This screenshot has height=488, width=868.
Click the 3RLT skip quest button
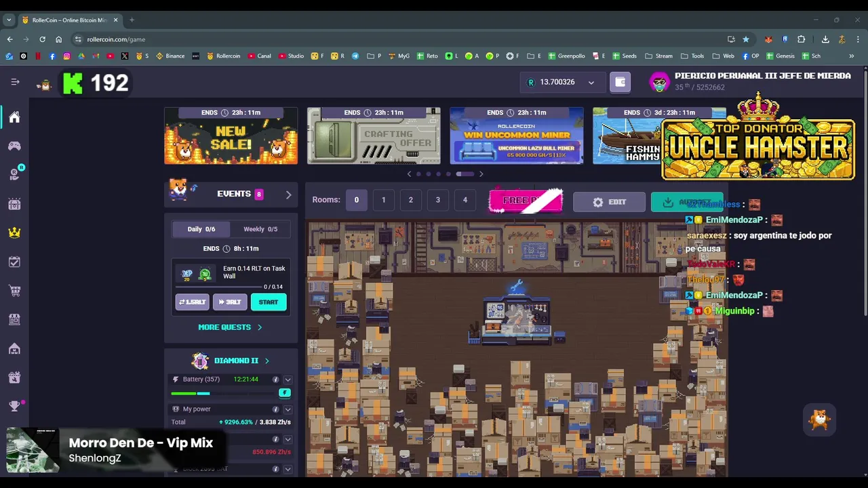230,302
